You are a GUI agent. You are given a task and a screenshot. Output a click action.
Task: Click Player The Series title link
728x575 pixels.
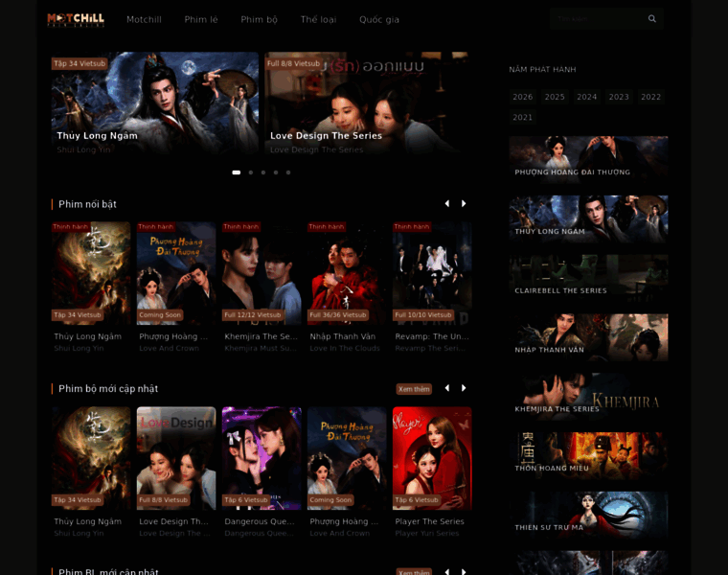(x=429, y=521)
